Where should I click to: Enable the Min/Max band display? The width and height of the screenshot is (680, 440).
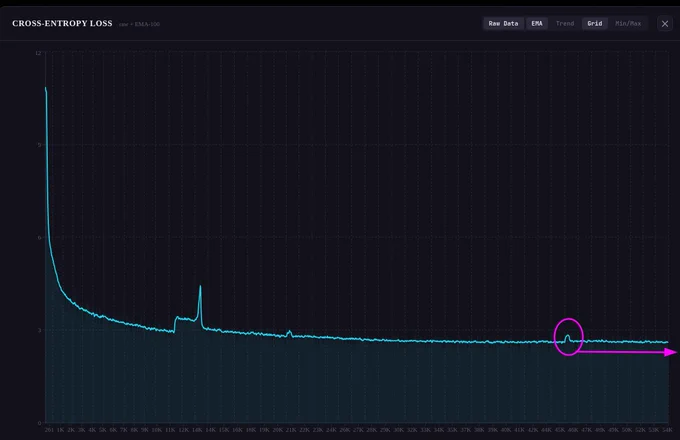[628, 23]
